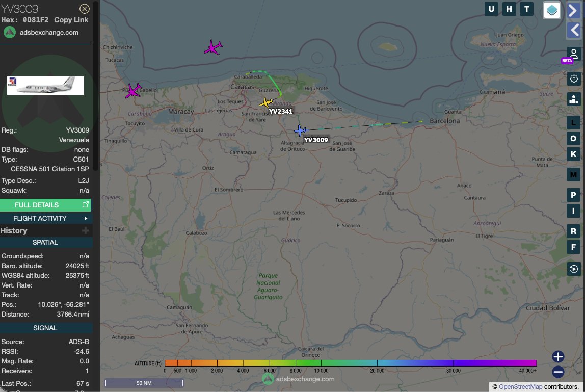585x392 pixels.
Task: Toggle multiselect with the M button
Action: (x=573, y=174)
